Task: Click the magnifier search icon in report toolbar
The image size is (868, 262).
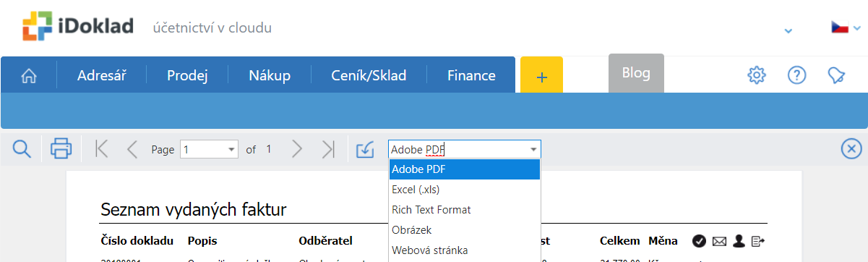Action: point(22,149)
